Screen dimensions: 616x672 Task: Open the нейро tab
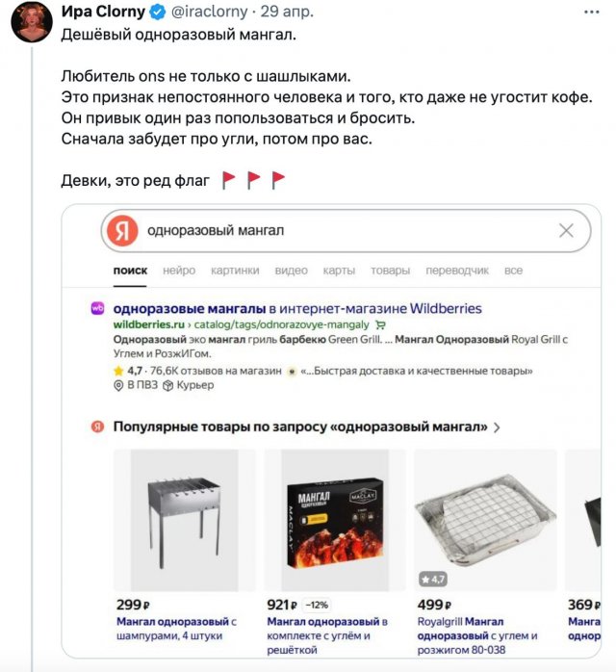[179, 271]
